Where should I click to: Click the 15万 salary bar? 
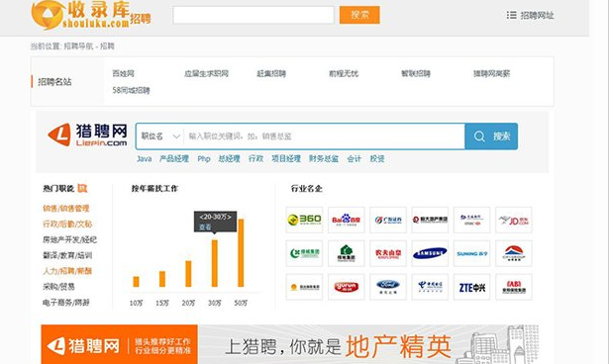point(162,279)
